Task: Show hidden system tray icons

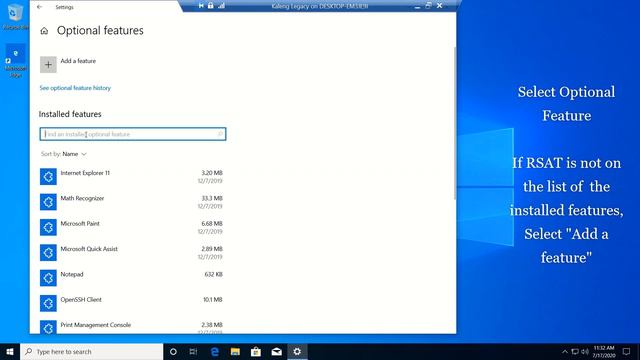Action: point(565,351)
